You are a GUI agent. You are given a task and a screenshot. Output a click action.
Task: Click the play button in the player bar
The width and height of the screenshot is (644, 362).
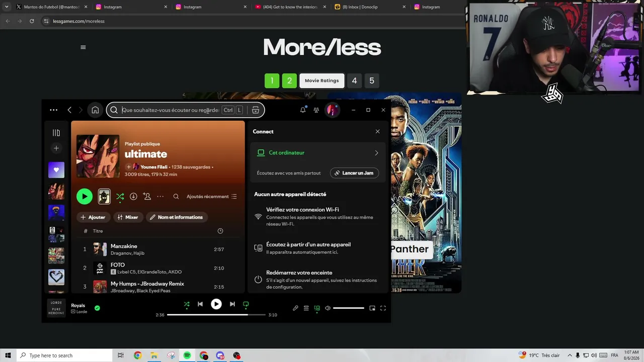tap(216, 304)
